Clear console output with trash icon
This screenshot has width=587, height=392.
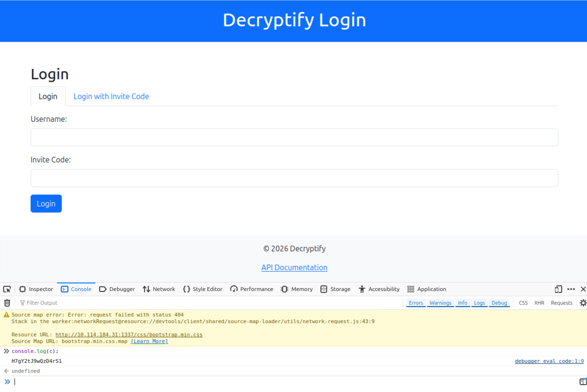pos(7,303)
